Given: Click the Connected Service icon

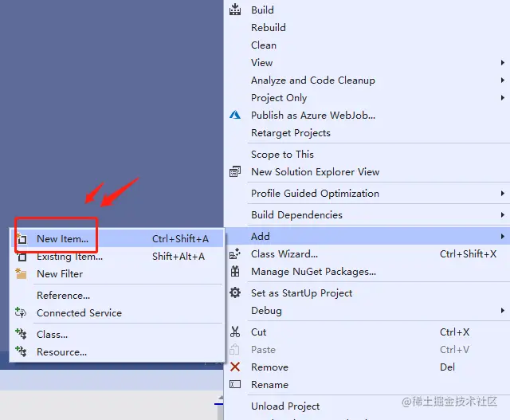Looking at the screenshot, I should pyautogui.click(x=21, y=312).
